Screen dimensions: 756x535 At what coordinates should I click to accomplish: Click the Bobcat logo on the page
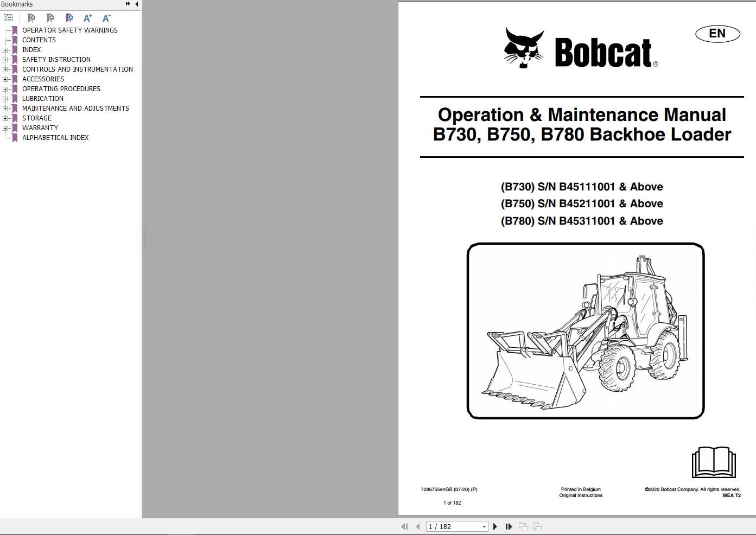click(581, 48)
